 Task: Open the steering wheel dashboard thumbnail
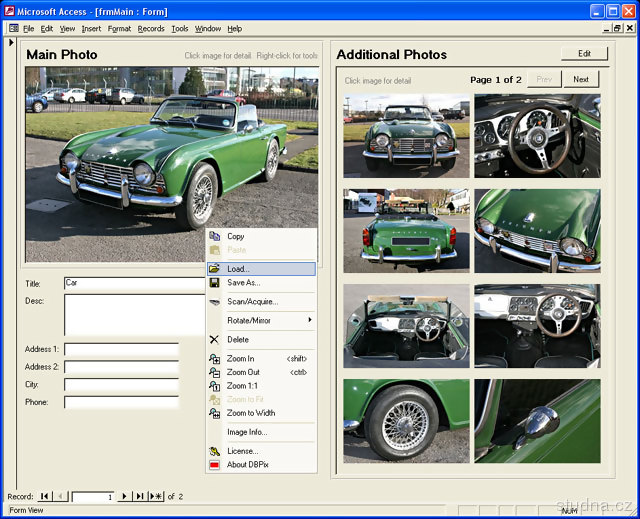(x=537, y=136)
